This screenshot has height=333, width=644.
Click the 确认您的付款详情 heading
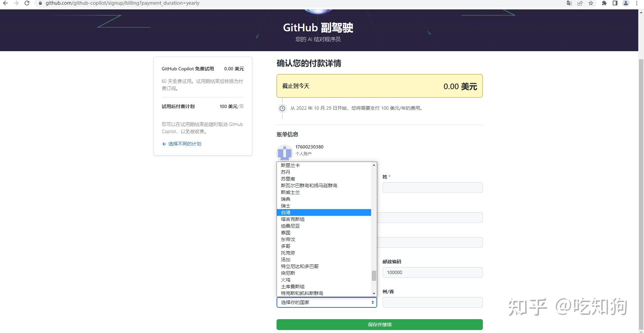click(x=309, y=63)
